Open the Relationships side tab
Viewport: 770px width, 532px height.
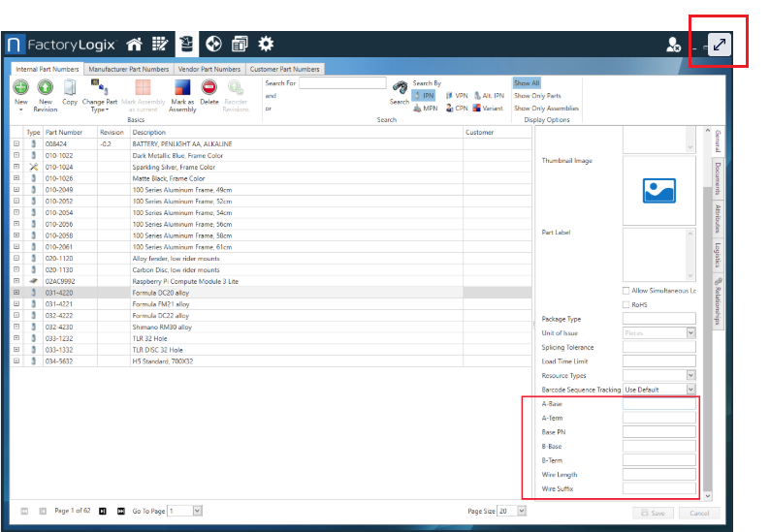click(x=718, y=301)
